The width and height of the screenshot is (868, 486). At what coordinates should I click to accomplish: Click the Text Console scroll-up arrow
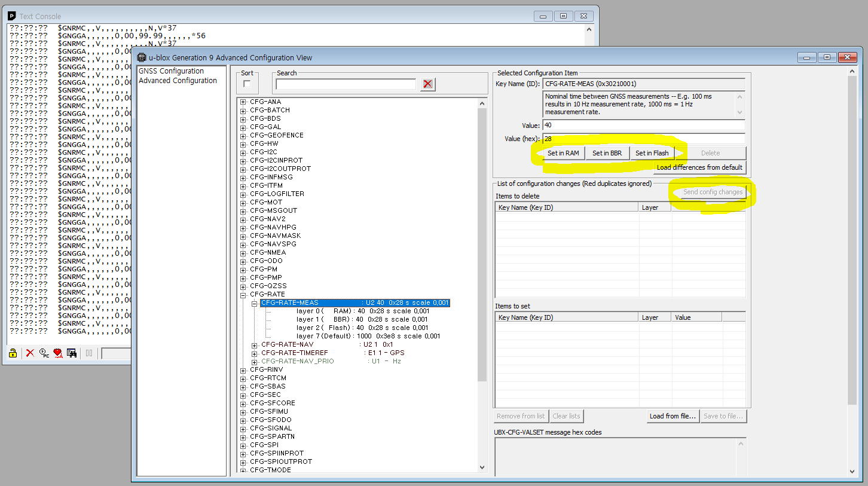click(x=589, y=29)
